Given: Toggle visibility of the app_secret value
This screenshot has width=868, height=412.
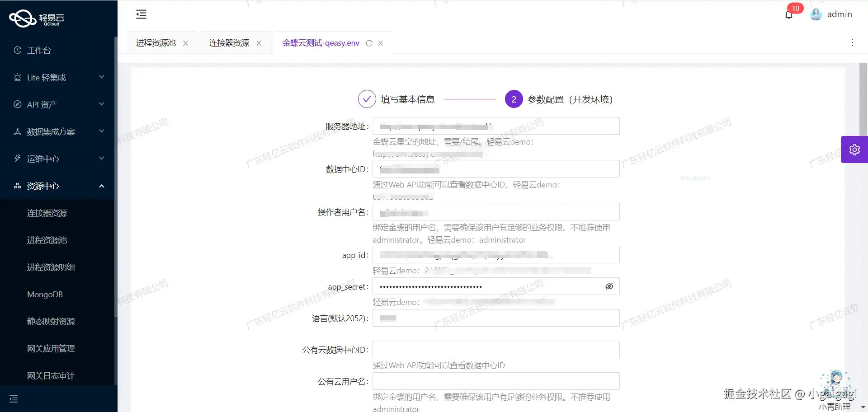Looking at the screenshot, I should click(609, 286).
